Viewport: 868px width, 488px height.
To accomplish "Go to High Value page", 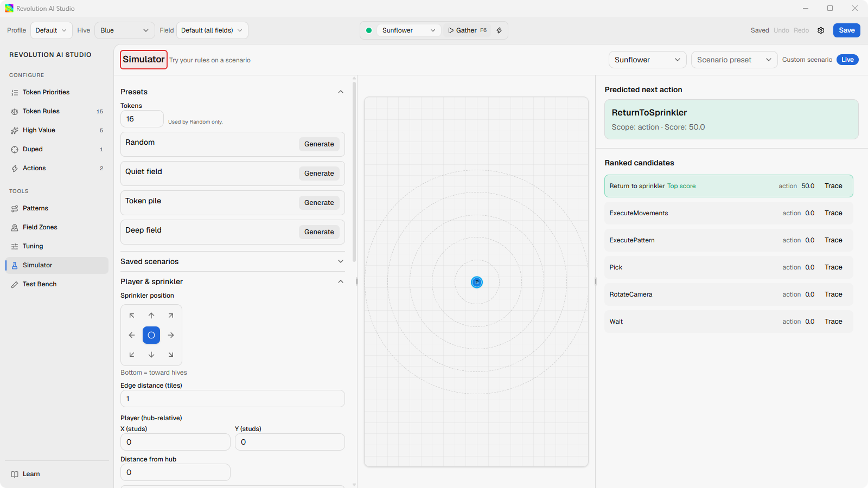I will (x=57, y=130).
